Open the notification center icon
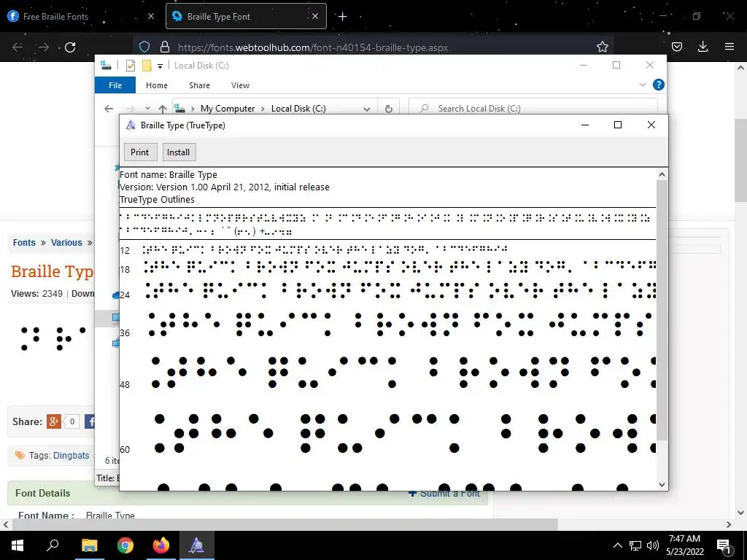747x560 pixels. pos(724,546)
